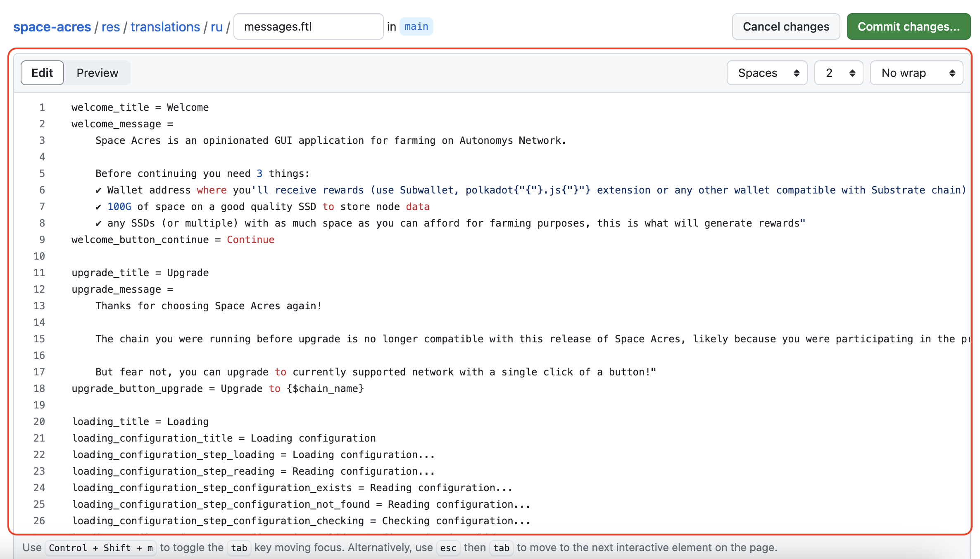Select the Edit tab
This screenshot has height=559, width=980.
(x=42, y=73)
